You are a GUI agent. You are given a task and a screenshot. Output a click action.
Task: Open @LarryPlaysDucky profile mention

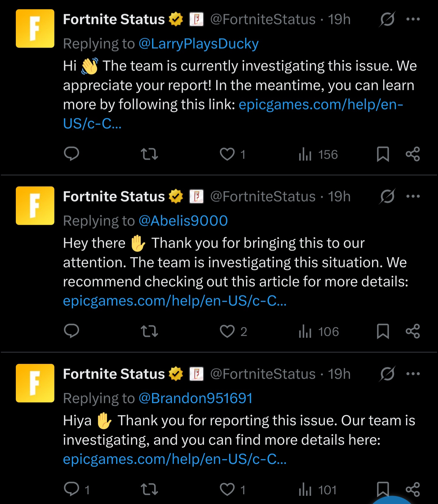199,44
